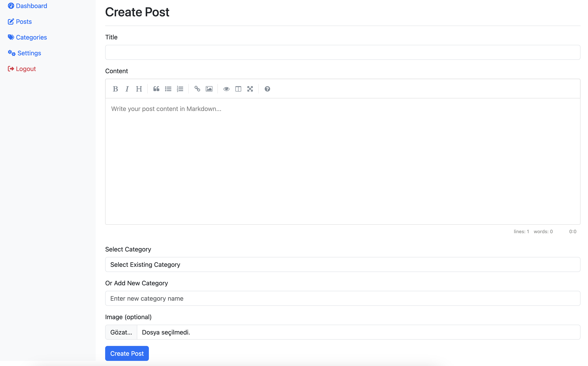Open the Markdown guide help icon
Viewport: 588px width, 366px height.
(x=267, y=89)
